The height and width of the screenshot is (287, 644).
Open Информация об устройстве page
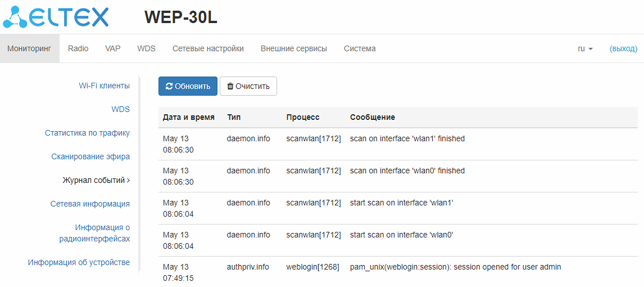tap(79, 262)
